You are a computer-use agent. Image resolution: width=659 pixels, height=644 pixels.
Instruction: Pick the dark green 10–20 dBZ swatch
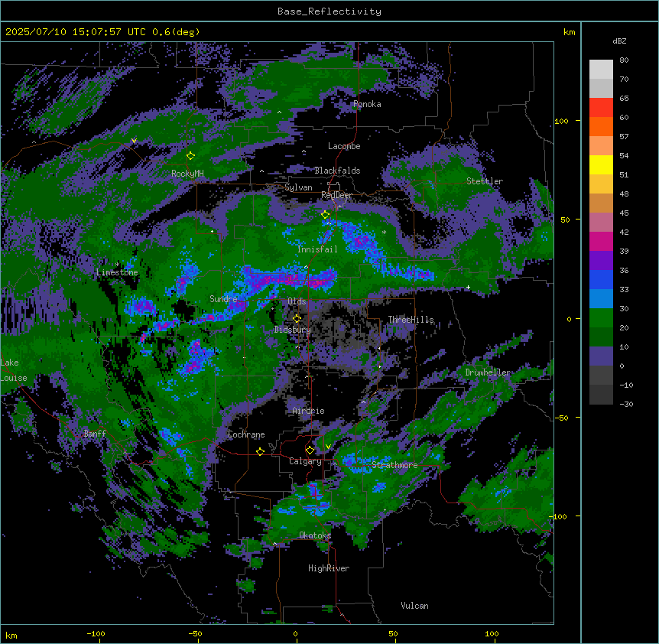coord(601,337)
